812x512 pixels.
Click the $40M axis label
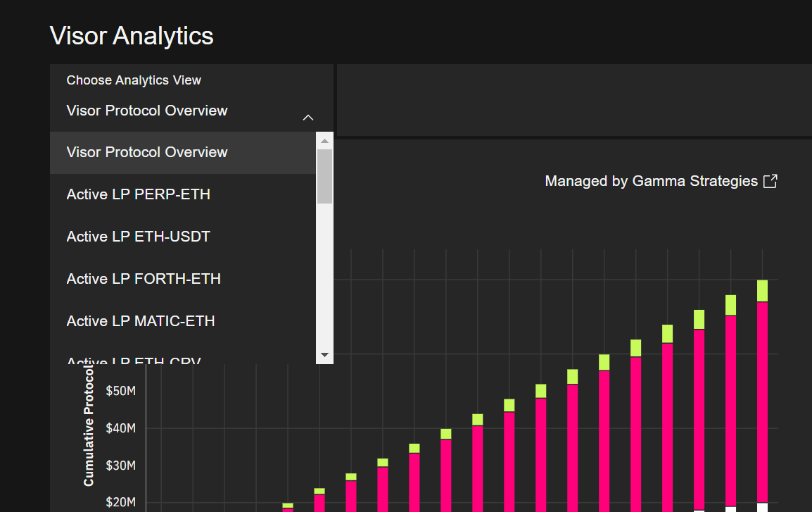click(120, 428)
